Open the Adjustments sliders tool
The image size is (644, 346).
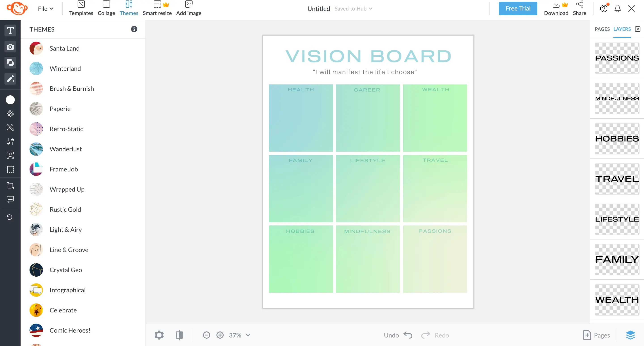click(10, 141)
